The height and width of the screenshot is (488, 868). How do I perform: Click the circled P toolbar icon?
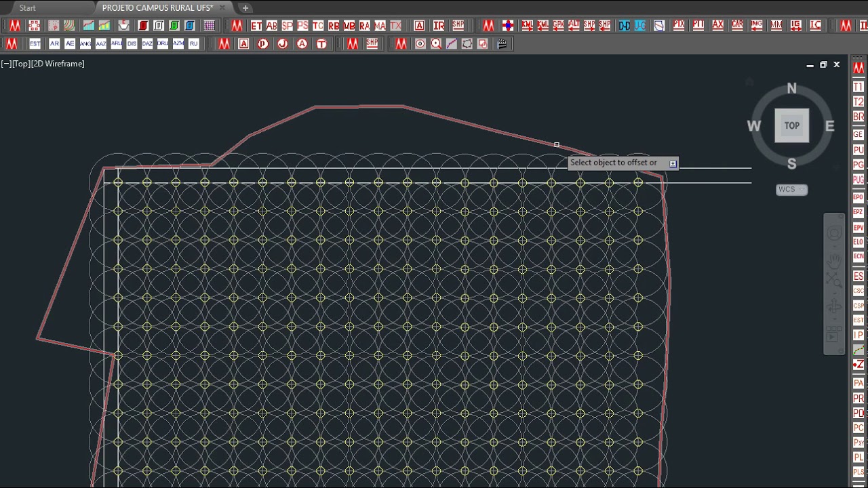tap(263, 43)
